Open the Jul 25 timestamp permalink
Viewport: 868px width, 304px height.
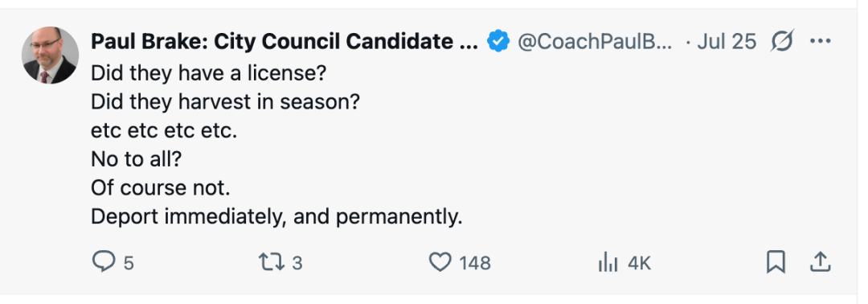(x=727, y=41)
